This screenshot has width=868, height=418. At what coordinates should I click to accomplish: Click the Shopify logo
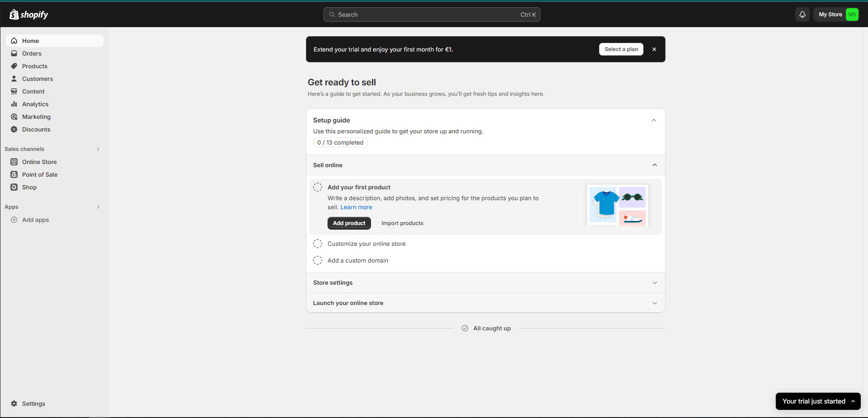29,14
